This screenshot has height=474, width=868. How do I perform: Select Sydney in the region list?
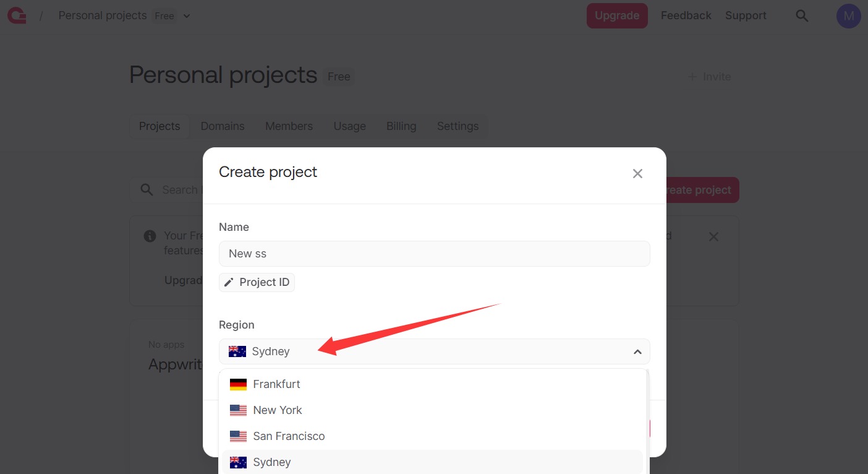[x=272, y=462]
